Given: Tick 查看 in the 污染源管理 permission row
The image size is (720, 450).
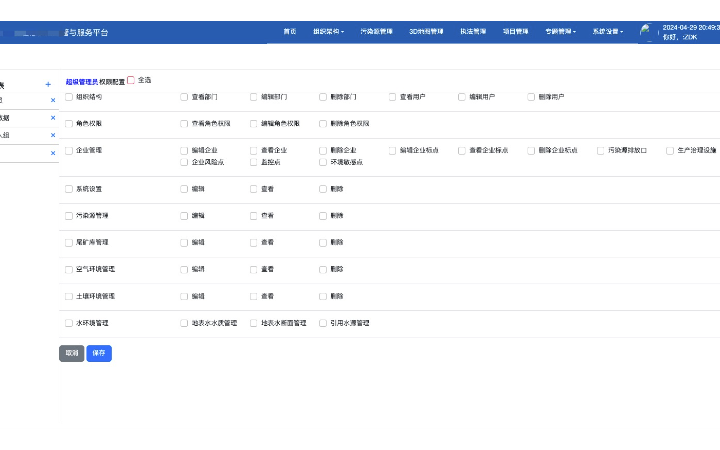Looking at the screenshot, I should 253,216.
